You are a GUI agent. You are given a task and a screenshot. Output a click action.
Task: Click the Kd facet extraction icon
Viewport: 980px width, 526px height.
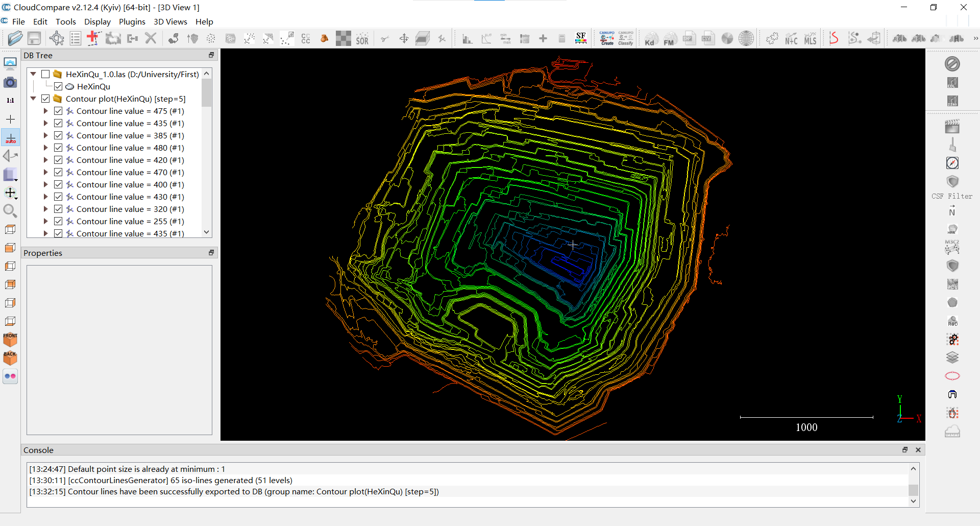click(650, 39)
